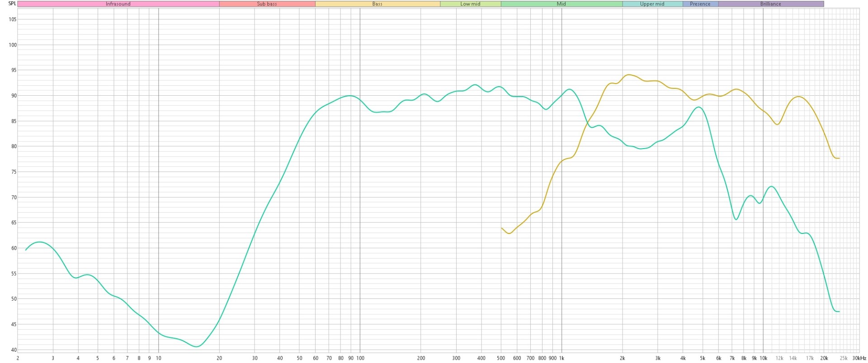Click the 30kHz label on frequency axis
Screen dimensions: 868x363
point(859,358)
